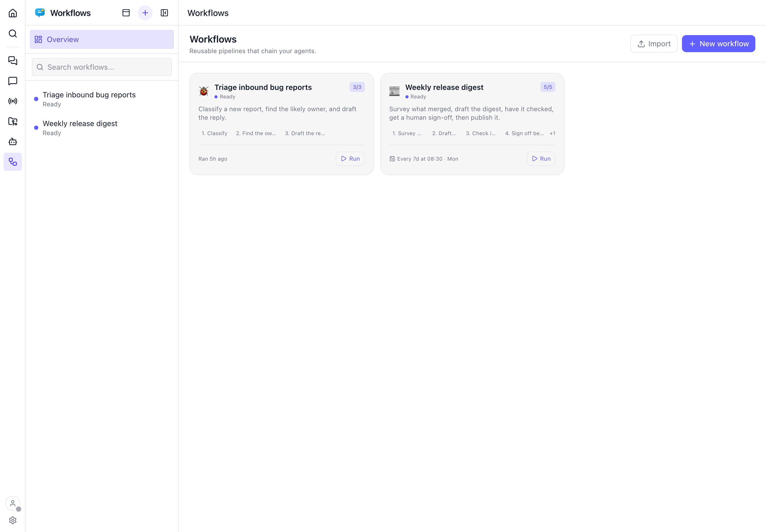Run the Triage inbound bug reports workflow

pyautogui.click(x=350, y=159)
